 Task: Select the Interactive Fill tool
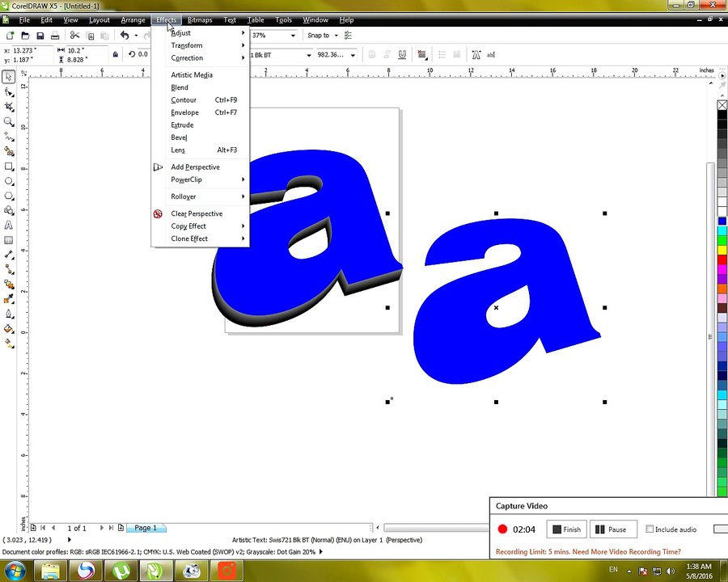[x=9, y=344]
